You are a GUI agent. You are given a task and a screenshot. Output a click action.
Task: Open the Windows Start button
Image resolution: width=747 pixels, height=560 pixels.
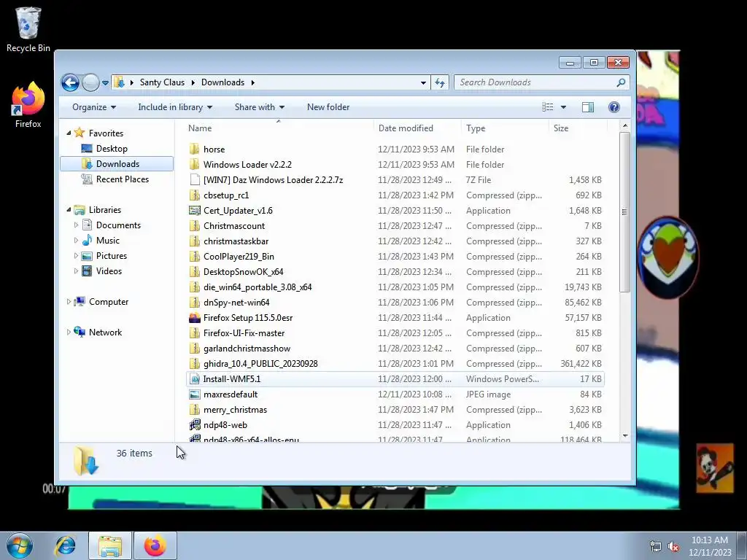click(20, 545)
